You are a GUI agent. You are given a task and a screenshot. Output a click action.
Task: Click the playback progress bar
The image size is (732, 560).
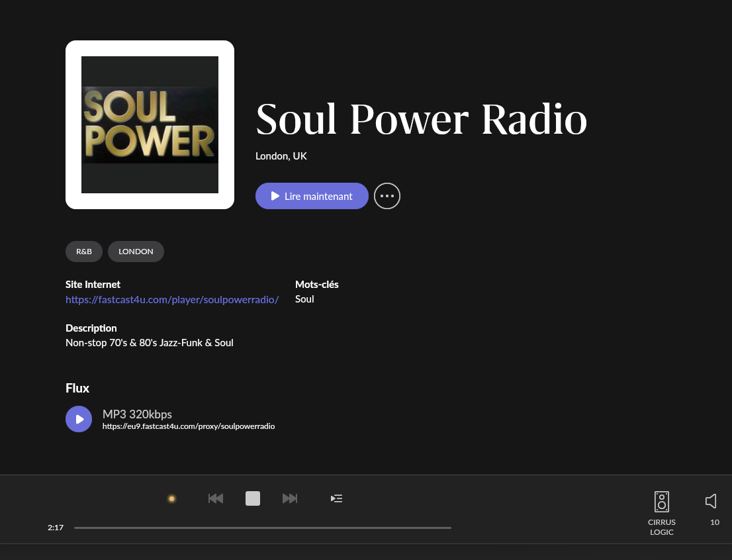point(262,528)
